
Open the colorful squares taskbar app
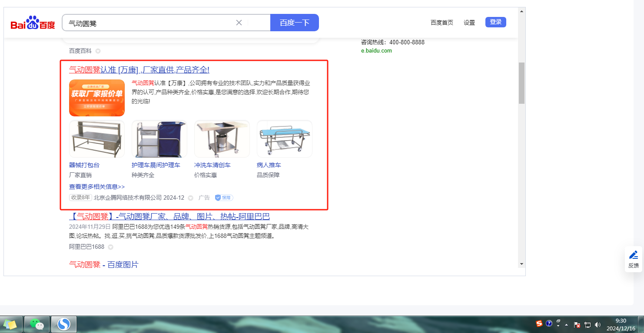10,324
